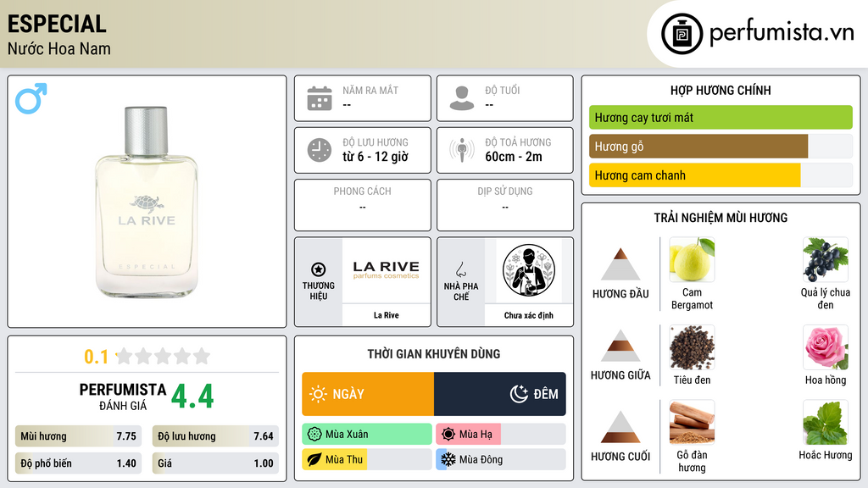Click the sun icon in the Ngày block

point(319,394)
